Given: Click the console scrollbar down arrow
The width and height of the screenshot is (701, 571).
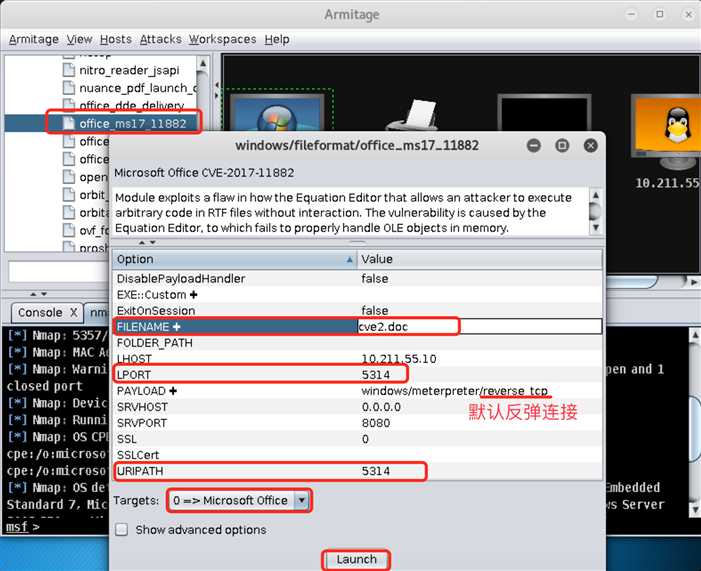Looking at the screenshot, I should pyautogui.click(x=694, y=509).
